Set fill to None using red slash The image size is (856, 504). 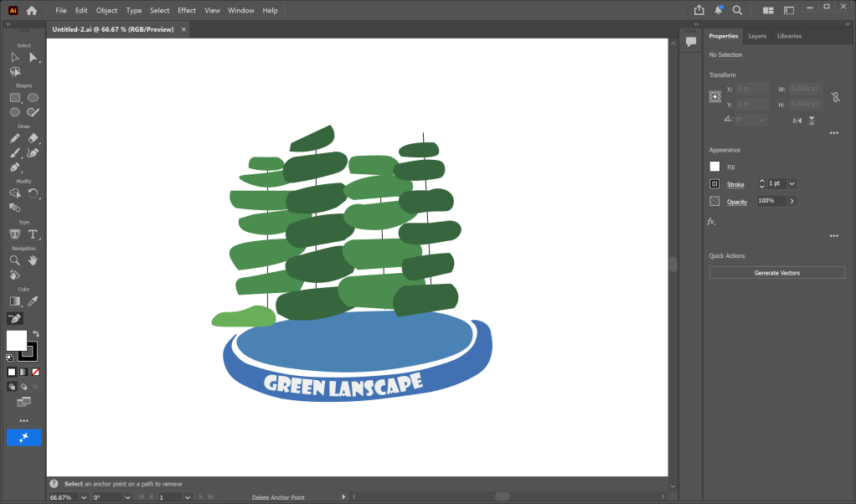[x=35, y=372]
